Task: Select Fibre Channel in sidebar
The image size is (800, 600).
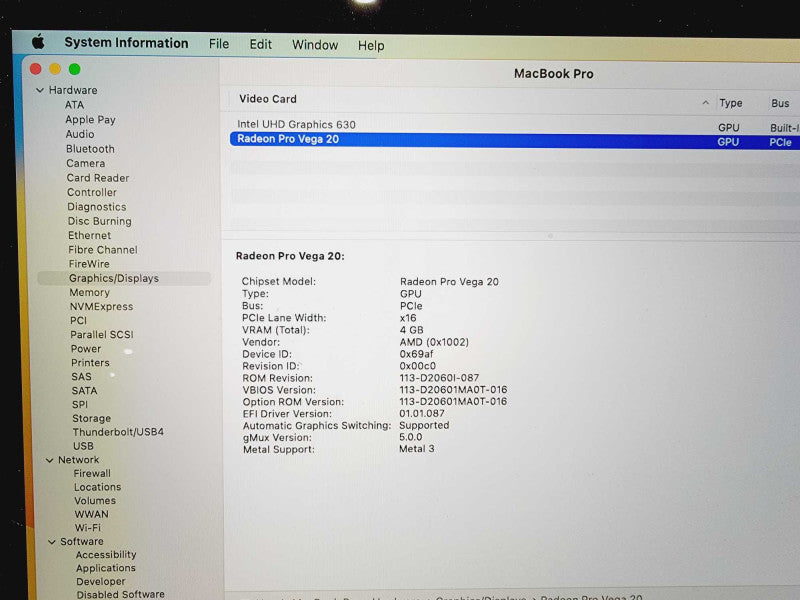Action: (x=103, y=249)
